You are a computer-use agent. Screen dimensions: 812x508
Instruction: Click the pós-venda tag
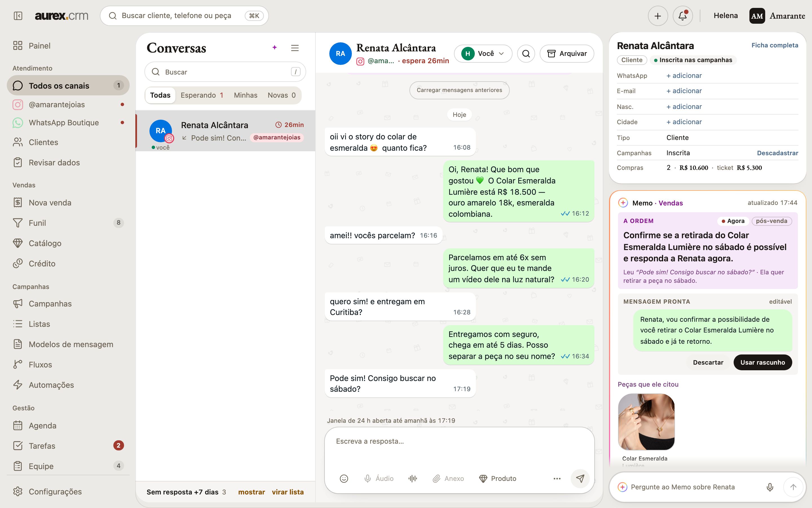click(x=771, y=221)
